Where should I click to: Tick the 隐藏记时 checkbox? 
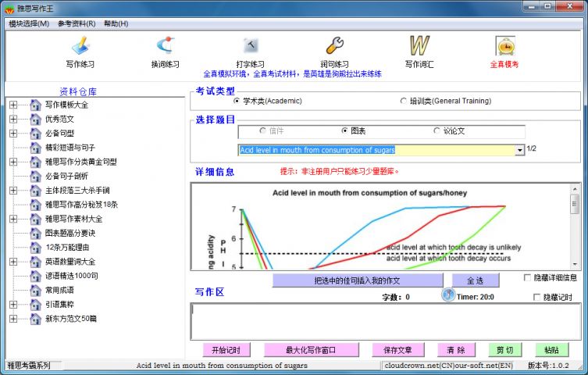tap(536, 297)
